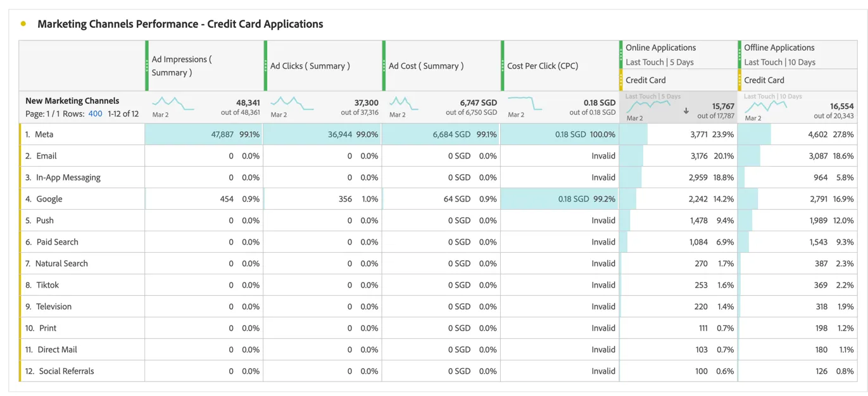The image size is (868, 396).
Task: Click the 6,684 SGD ad cost cell
Action: click(x=441, y=134)
